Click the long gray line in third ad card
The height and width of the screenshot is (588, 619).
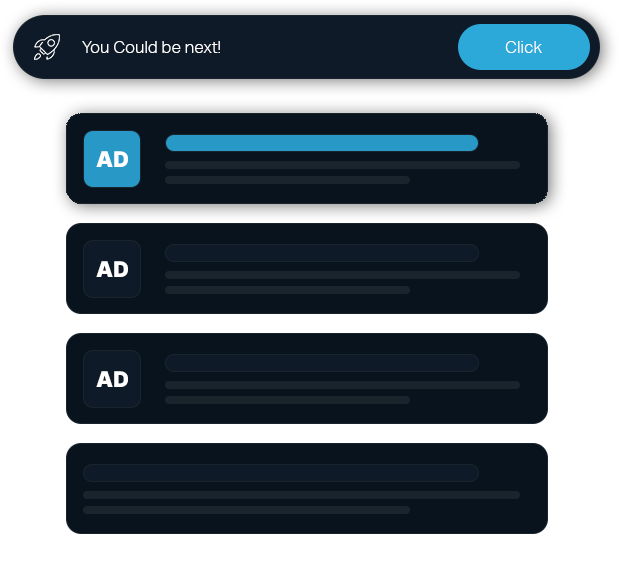click(342, 385)
